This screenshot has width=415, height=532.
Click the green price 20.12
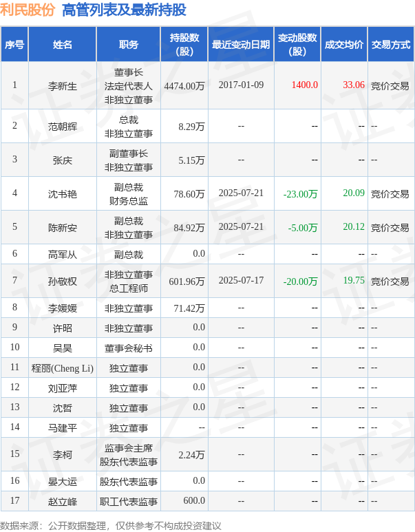354,226
